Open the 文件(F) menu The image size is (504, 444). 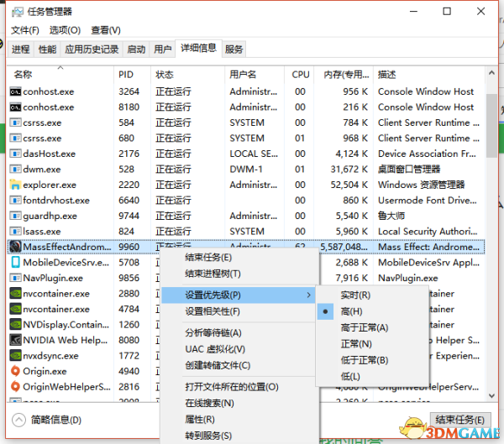pyautogui.click(x=24, y=30)
